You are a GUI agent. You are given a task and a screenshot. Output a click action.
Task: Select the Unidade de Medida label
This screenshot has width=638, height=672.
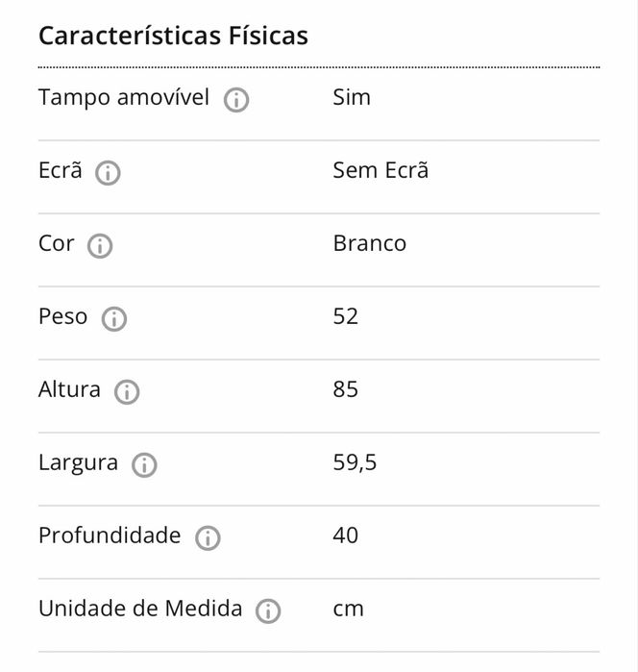(x=140, y=610)
